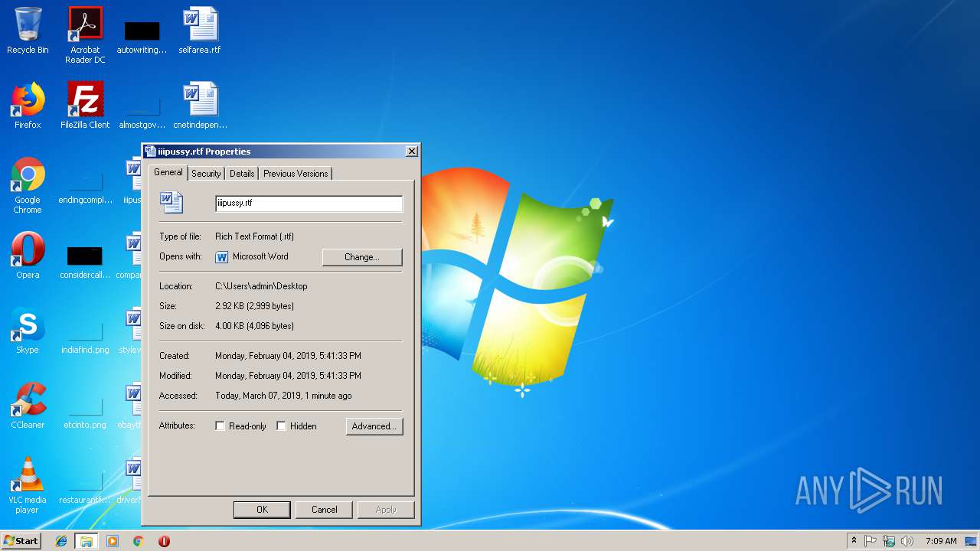Select the Firefox desktop shortcut
980x551 pixels.
(28, 106)
